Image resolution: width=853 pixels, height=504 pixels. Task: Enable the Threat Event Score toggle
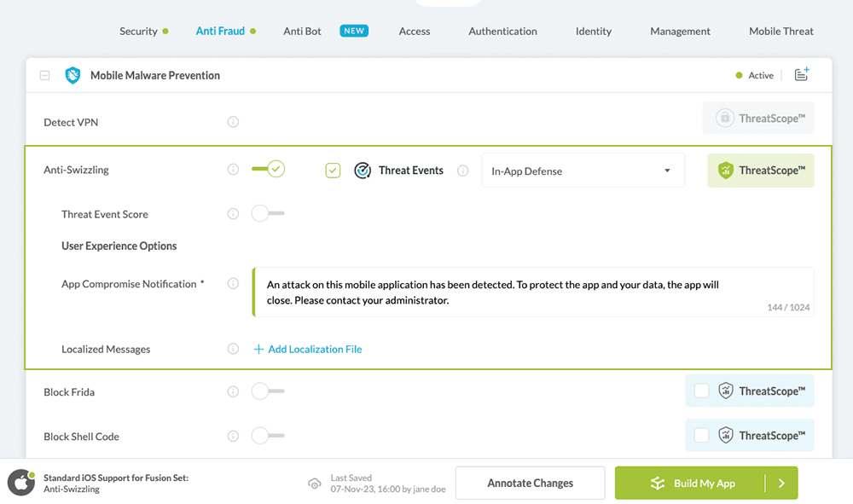tap(268, 214)
